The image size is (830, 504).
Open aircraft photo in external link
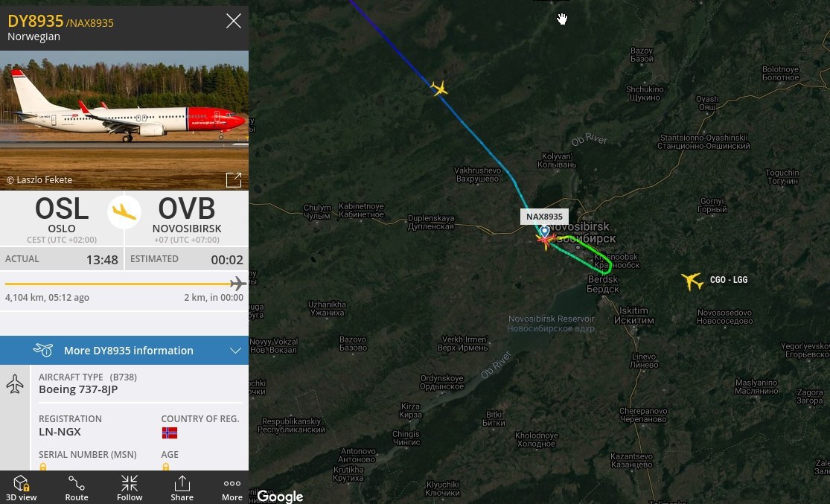234,180
